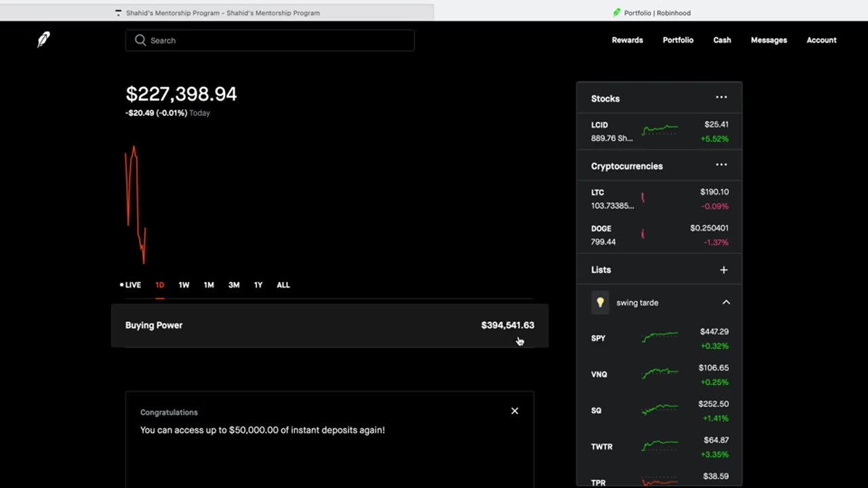Click the Cryptocurrencies section header

(x=627, y=166)
